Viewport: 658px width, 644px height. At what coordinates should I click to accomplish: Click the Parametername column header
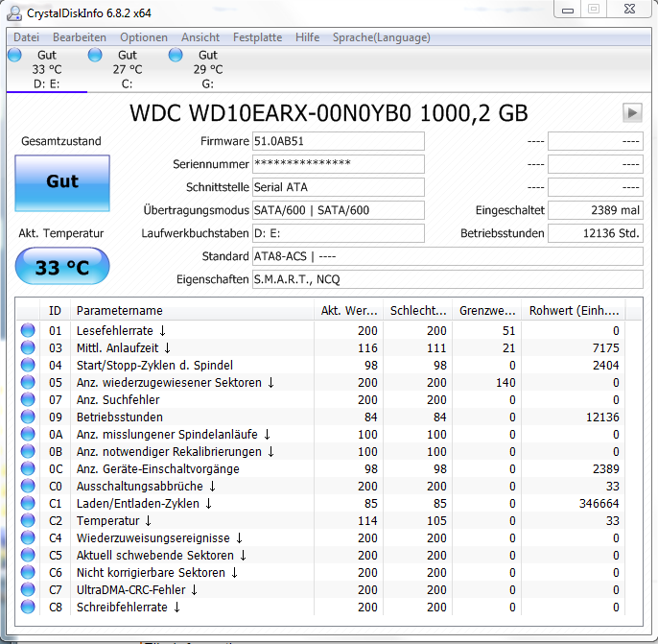click(192, 311)
